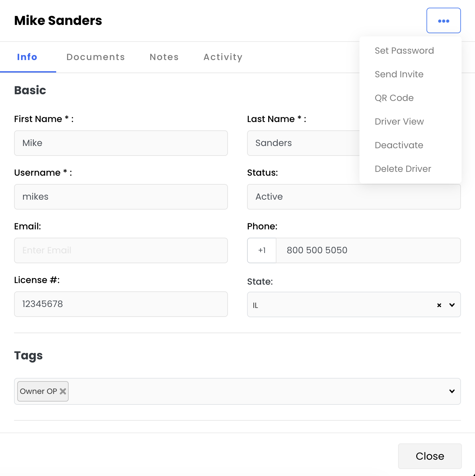This screenshot has width=475, height=476.
Task: Clear the IL state selection
Action: (x=439, y=305)
